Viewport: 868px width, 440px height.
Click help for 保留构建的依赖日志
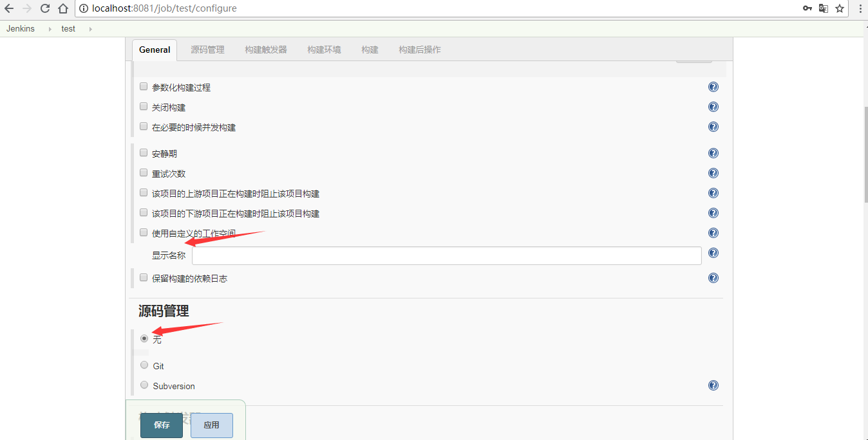pos(713,277)
